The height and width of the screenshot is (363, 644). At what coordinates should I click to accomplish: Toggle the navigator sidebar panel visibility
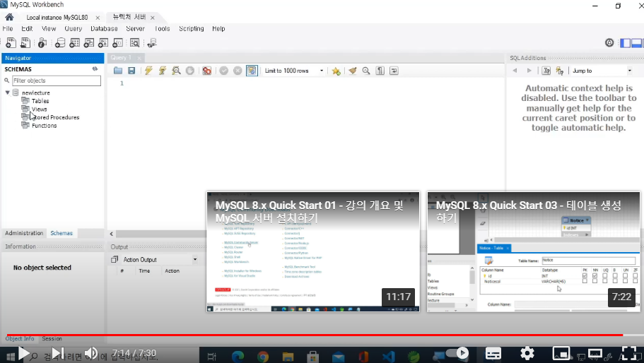point(625,42)
